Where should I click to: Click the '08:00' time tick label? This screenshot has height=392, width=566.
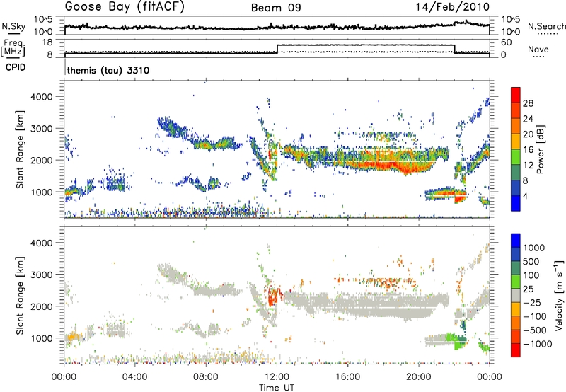tap(206, 377)
